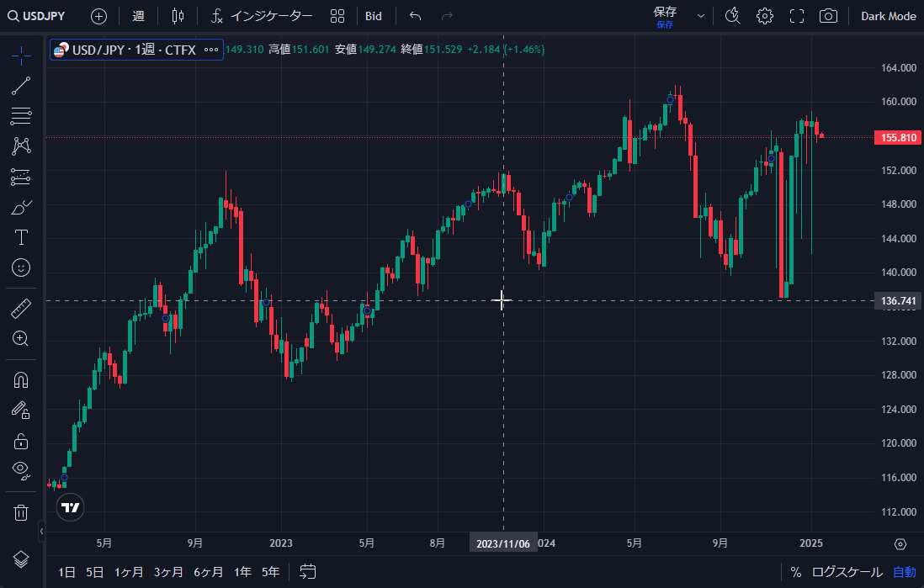Redo the chart action
Screen dimensions: 924x588
[447, 16]
